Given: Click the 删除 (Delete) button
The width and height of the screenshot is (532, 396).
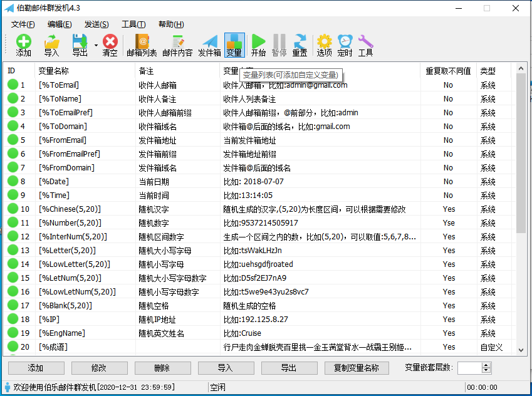Looking at the screenshot, I should pyautogui.click(x=163, y=368).
